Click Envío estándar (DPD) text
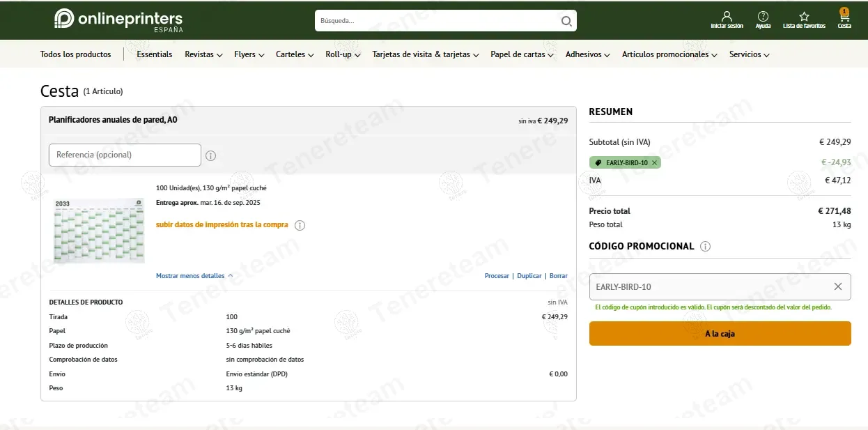The height and width of the screenshot is (430, 868). coord(257,374)
